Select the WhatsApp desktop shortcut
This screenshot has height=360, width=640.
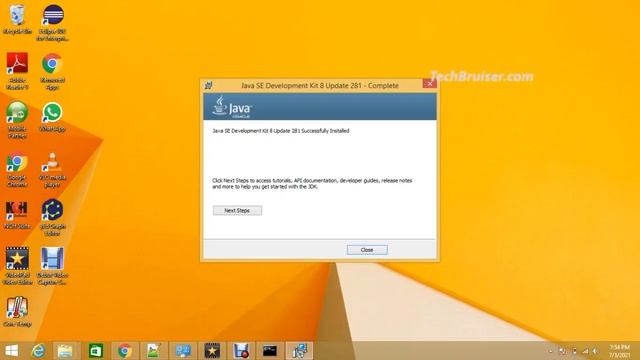click(x=52, y=117)
